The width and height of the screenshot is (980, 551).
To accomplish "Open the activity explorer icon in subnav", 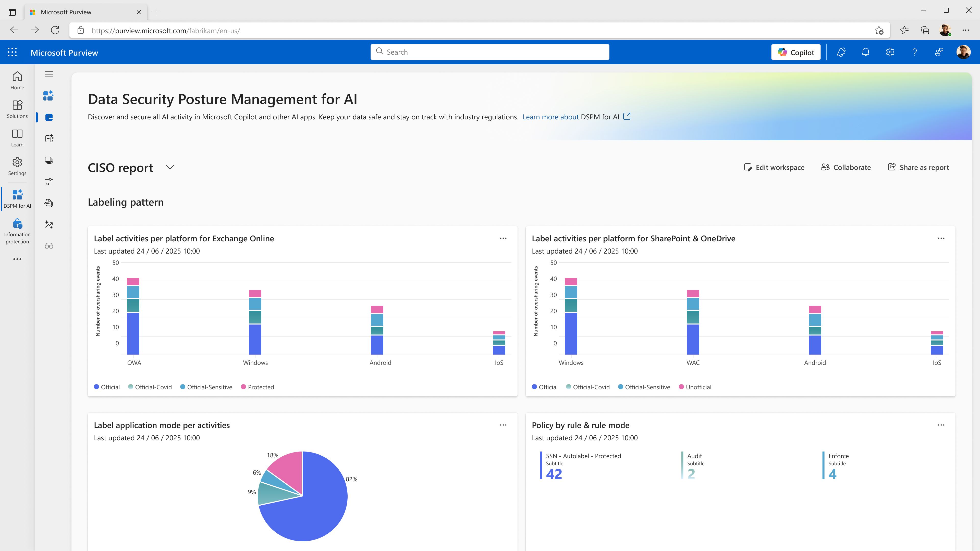I will [49, 203].
